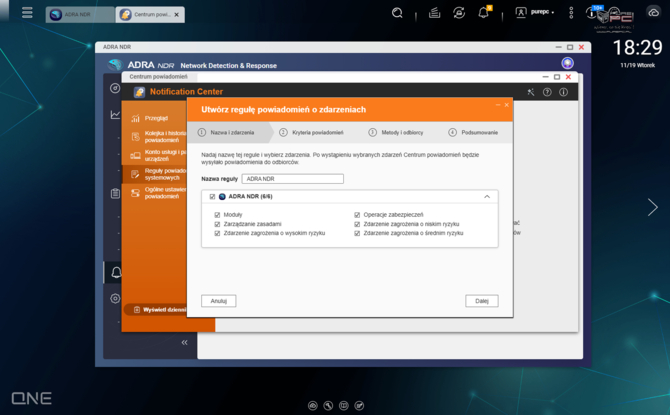This screenshot has height=415, width=670.
Task: Open the background tasks icon
Action: point(435,13)
